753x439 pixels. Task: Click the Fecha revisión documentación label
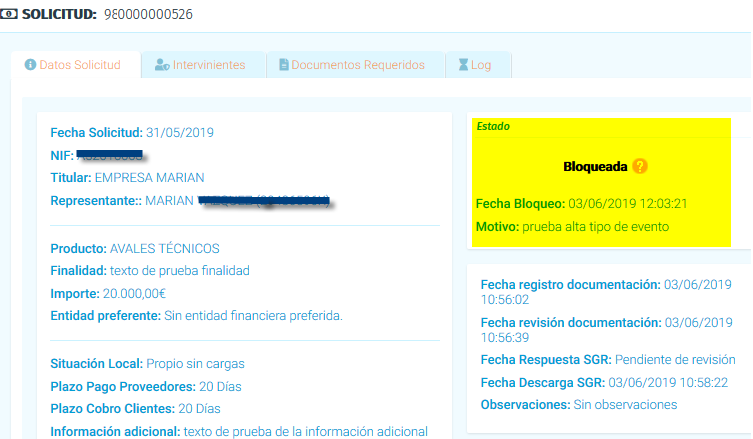click(571, 323)
